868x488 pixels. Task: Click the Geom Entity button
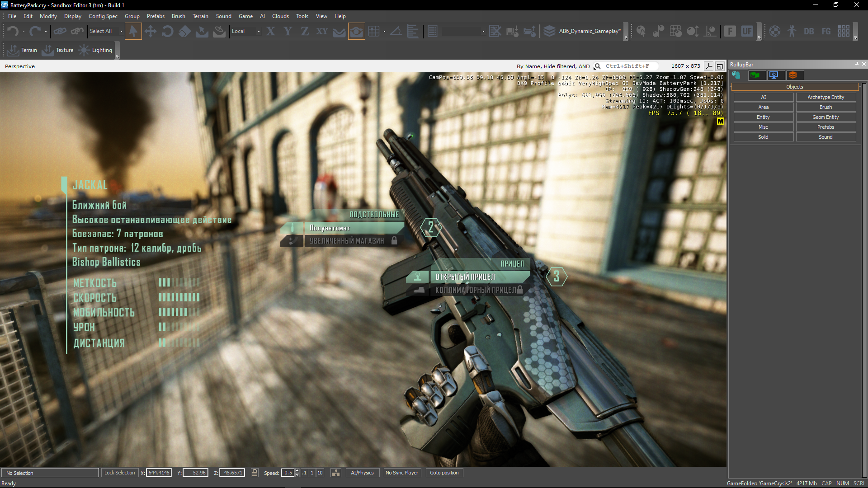(x=826, y=117)
